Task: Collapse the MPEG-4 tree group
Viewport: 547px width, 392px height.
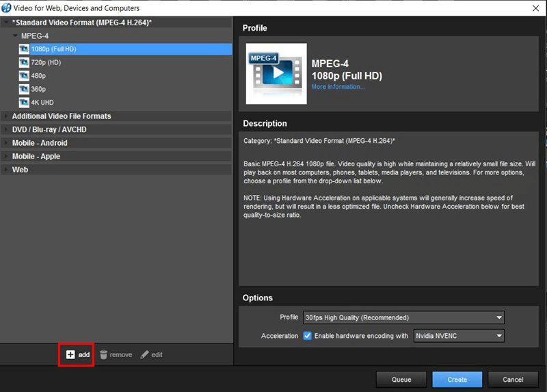Action: point(16,36)
